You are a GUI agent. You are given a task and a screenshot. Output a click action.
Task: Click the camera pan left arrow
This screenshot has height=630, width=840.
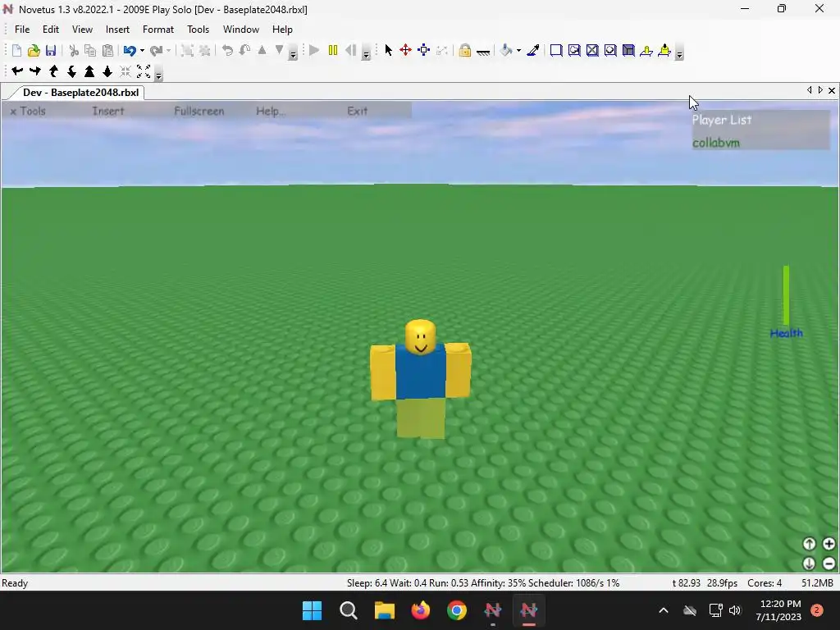coord(17,71)
